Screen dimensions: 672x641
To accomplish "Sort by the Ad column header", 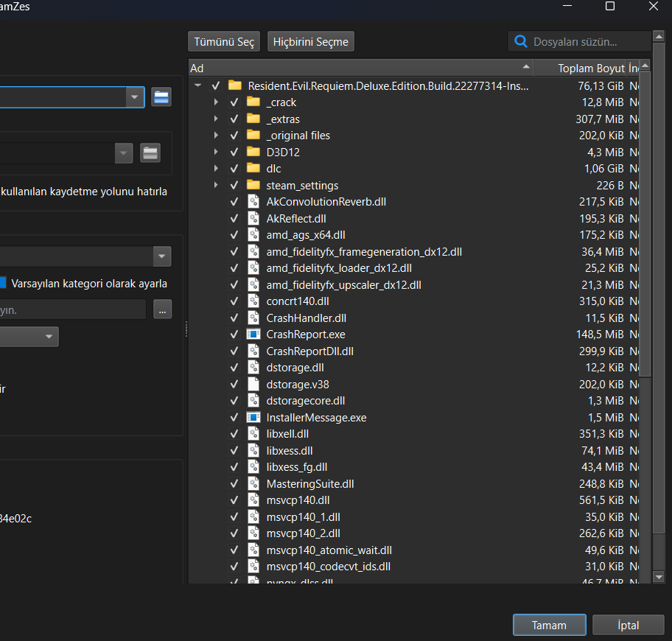I will coord(361,68).
